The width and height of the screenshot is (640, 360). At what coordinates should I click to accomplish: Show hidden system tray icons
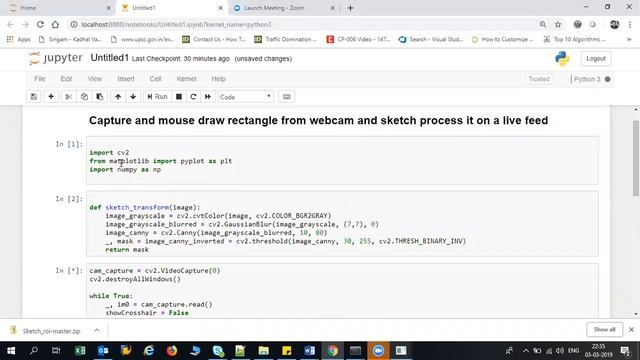526,351
